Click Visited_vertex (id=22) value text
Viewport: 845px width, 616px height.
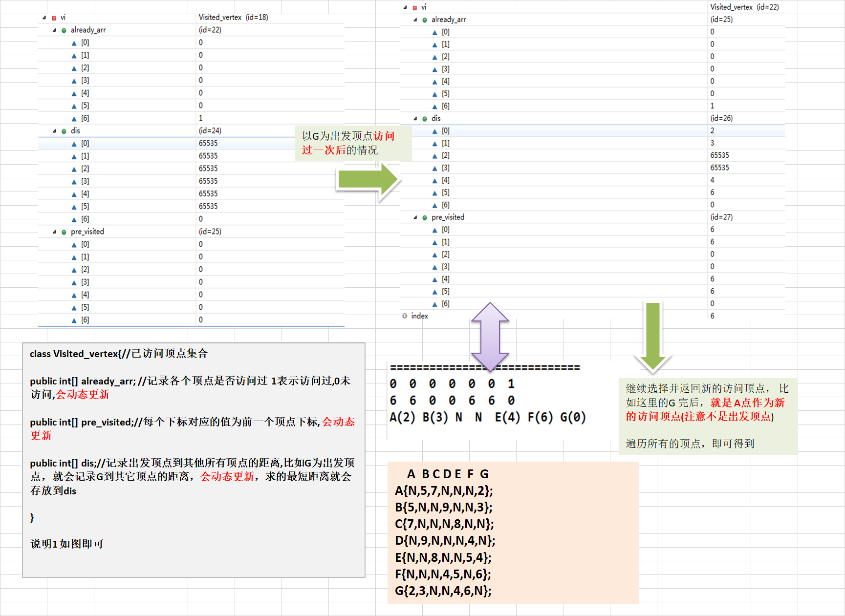coord(744,7)
